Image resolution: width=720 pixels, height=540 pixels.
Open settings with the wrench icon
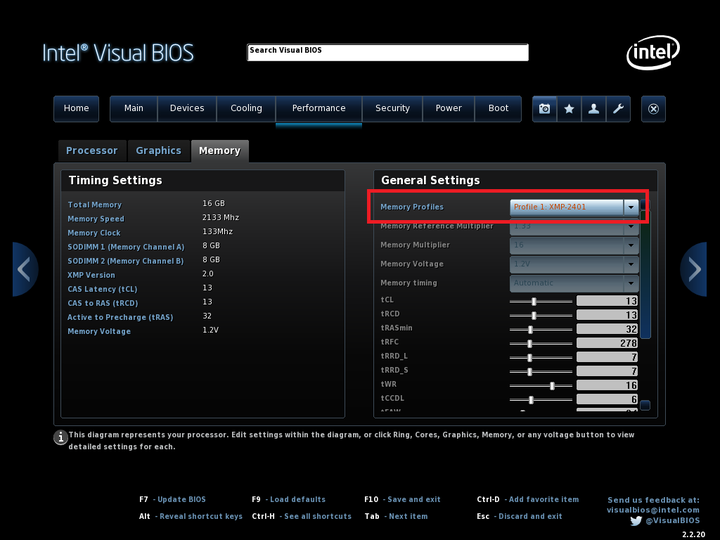tap(618, 109)
